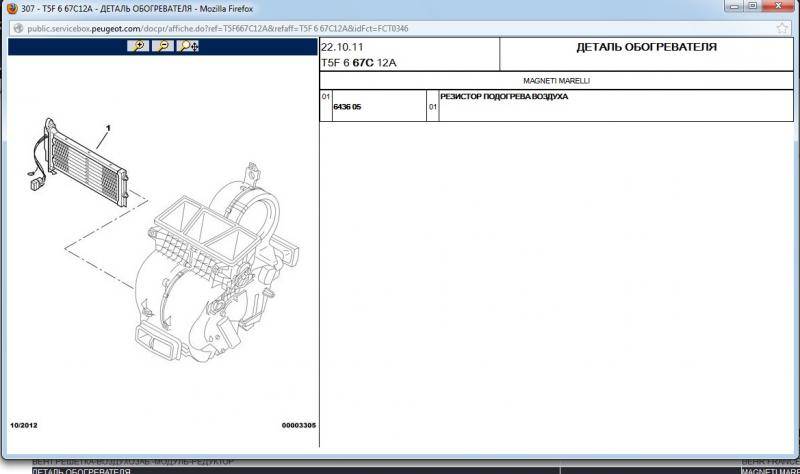Click the zoom in magnifier icon
This screenshot has width=800, height=474.
pos(138,46)
